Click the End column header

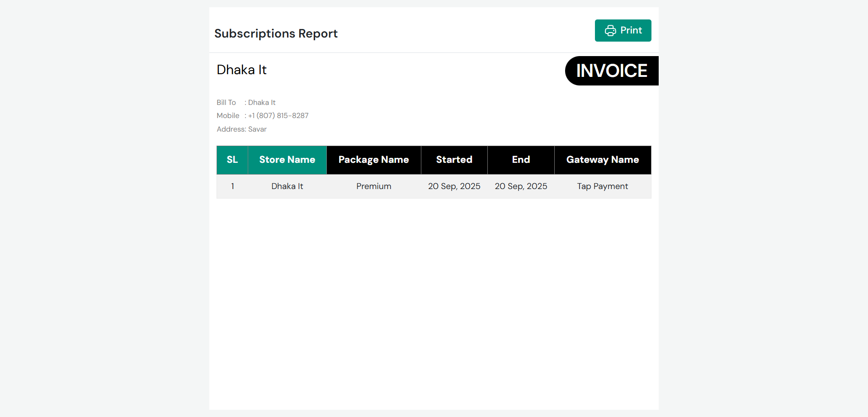(x=521, y=160)
